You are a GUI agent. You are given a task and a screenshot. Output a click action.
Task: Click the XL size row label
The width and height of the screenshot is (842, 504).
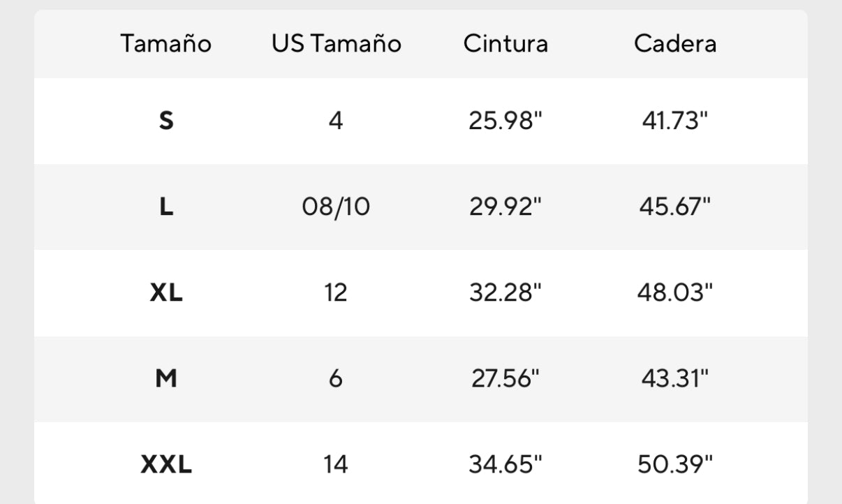[166, 293]
